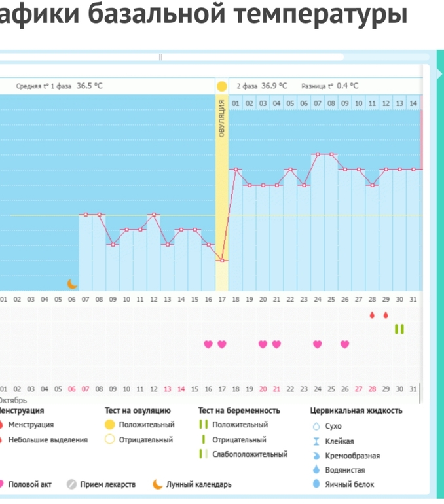Click the heart icon on day 21

coord(276,344)
